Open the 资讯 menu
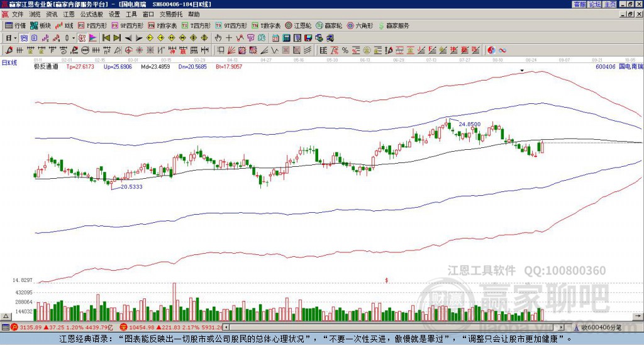644x345 pixels. pyautogui.click(x=52, y=14)
